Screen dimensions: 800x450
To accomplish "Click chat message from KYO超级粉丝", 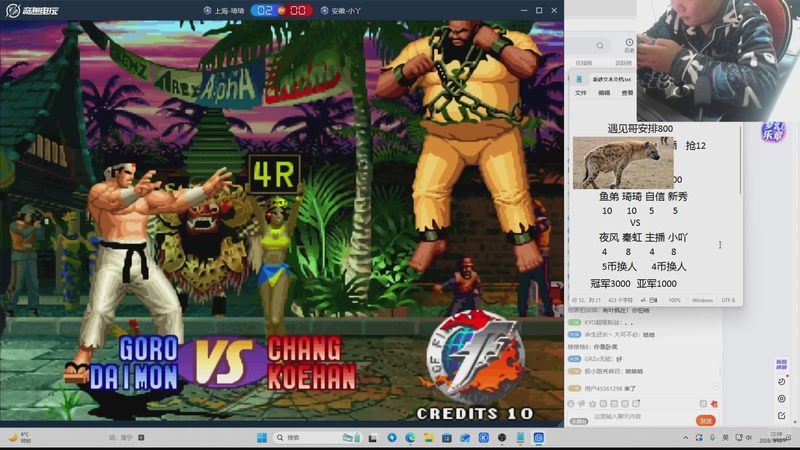I will coord(600,322).
